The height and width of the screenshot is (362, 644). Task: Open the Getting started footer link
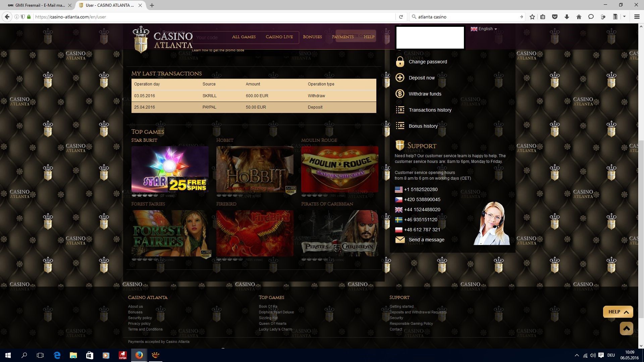click(x=401, y=306)
